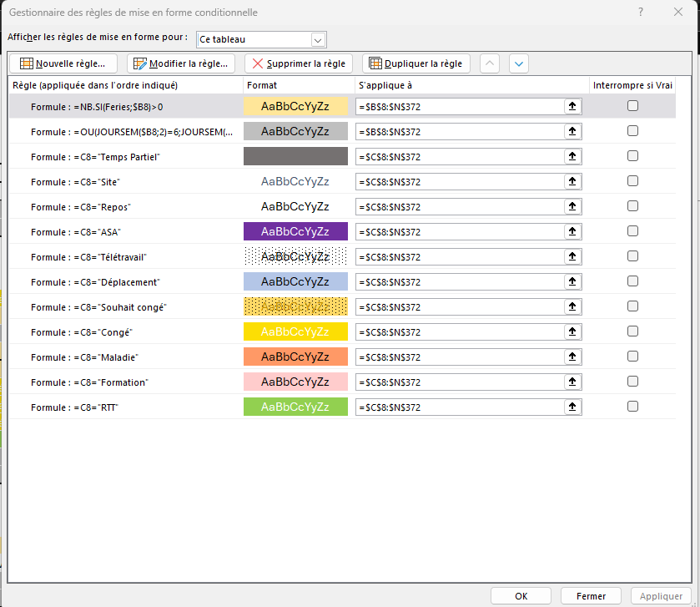Check Interrompre si Vrai for Site rule
The width and height of the screenshot is (700, 607).
pyautogui.click(x=632, y=181)
